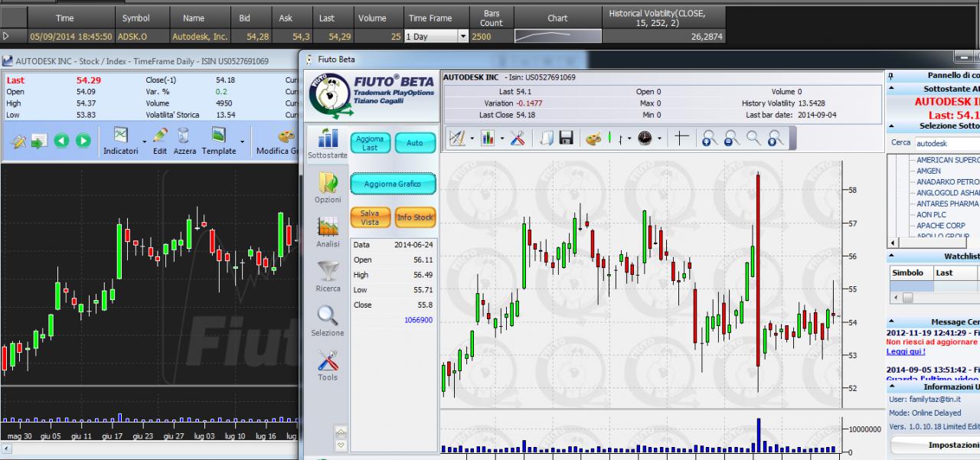Click the Edit pencil icon
This screenshot has width=980, height=460.
coord(160,135)
